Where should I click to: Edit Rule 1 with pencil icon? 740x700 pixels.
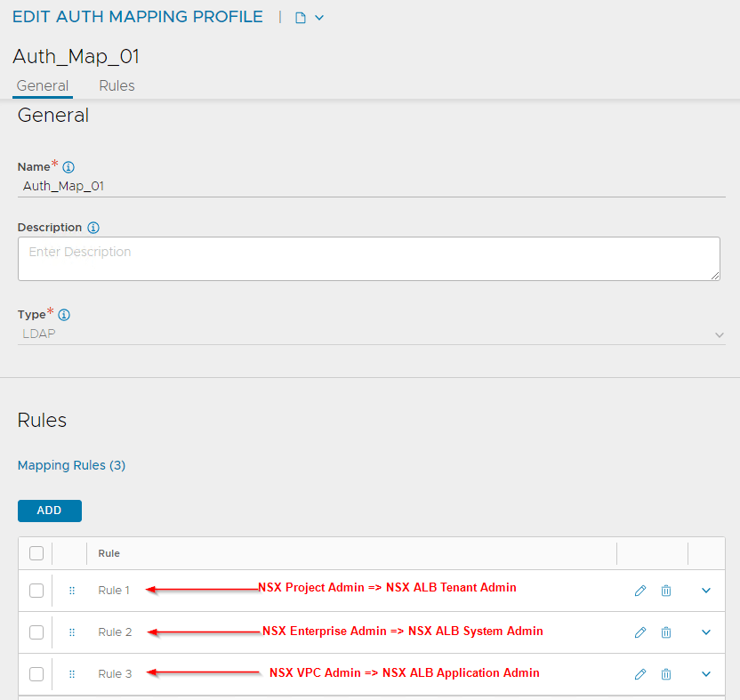[640, 591]
